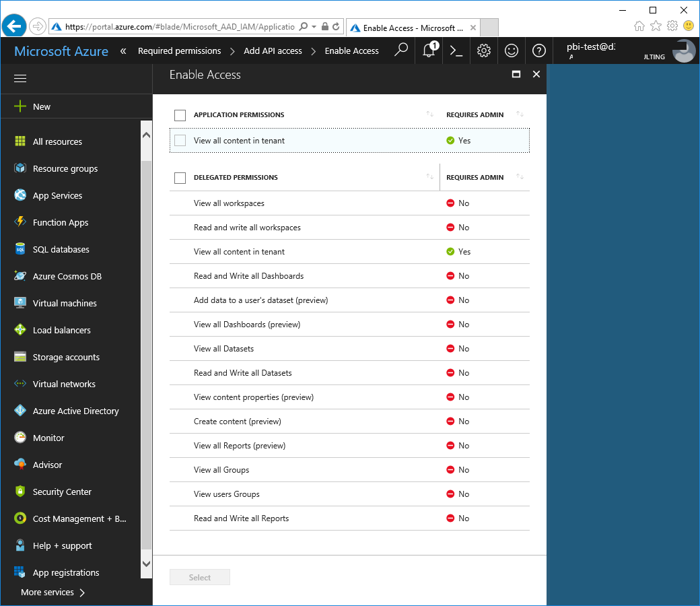Click the Security Center shield icon
The height and width of the screenshot is (606, 700).
(x=20, y=492)
